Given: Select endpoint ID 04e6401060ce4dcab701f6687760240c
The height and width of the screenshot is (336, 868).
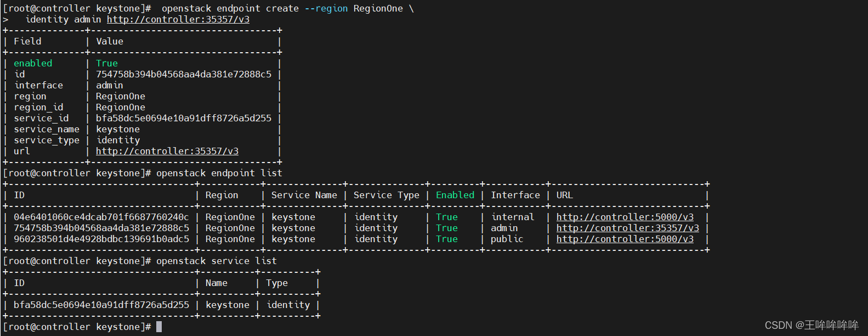Looking at the screenshot, I should tap(101, 217).
